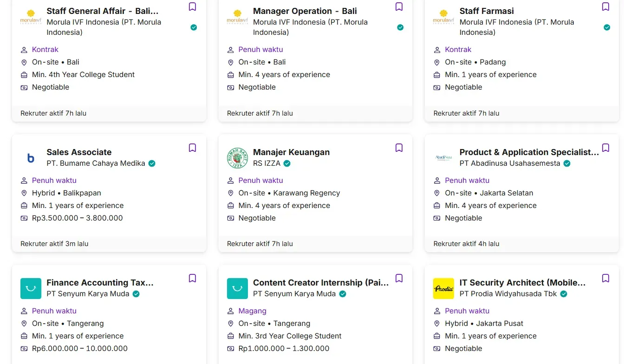Open the Sales Associate job title
624x364 pixels.
[x=79, y=152]
